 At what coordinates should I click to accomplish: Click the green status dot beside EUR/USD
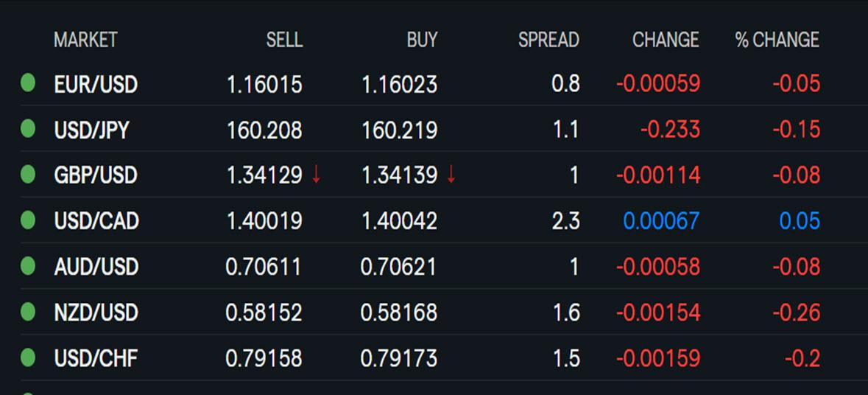[28, 83]
